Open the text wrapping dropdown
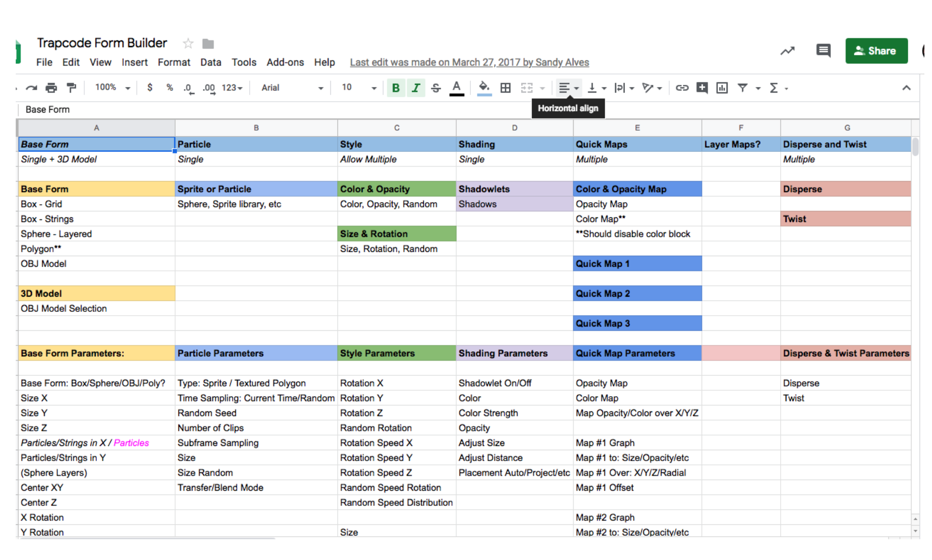932x560 pixels. pos(624,88)
